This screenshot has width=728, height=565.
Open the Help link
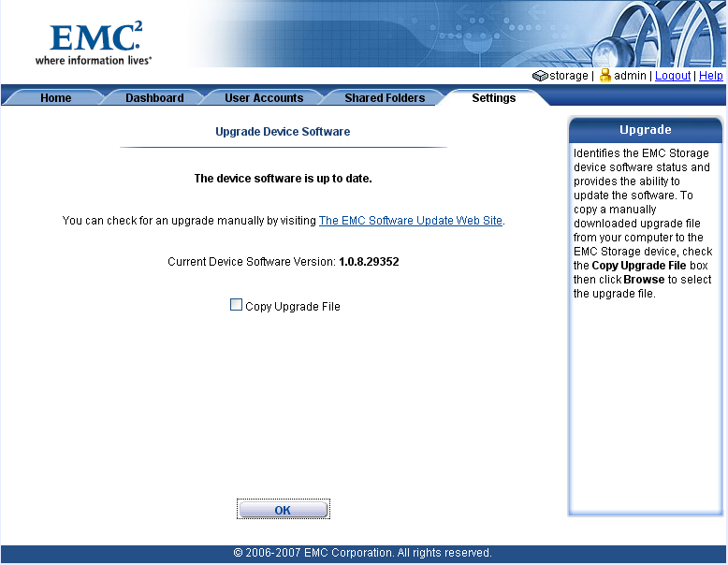point(711,76)
